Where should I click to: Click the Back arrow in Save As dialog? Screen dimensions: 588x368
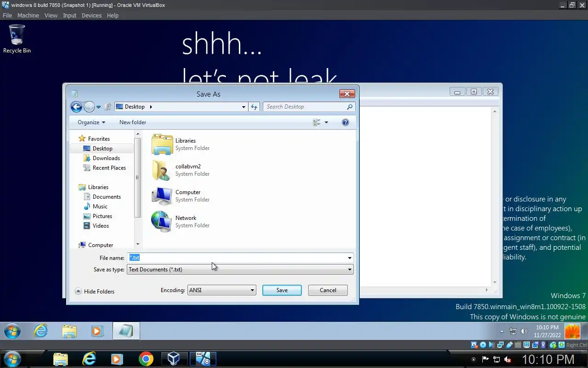click(x=76, y=107)
